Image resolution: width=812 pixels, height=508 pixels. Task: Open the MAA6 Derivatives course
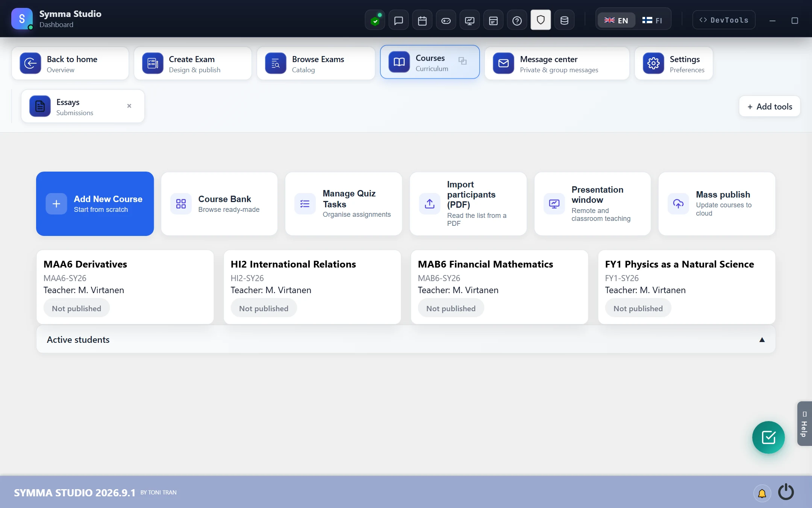(125, 287)
